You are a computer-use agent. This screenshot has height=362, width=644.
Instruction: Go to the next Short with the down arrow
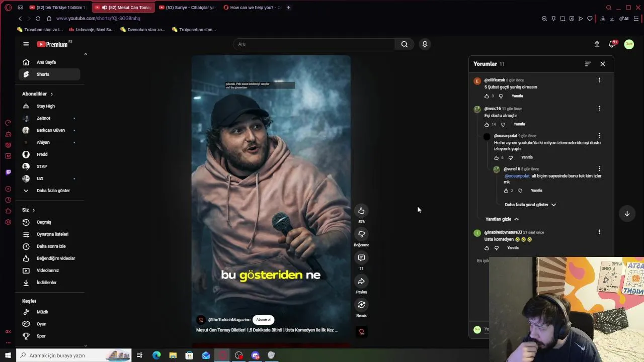(x=627, y=213)
